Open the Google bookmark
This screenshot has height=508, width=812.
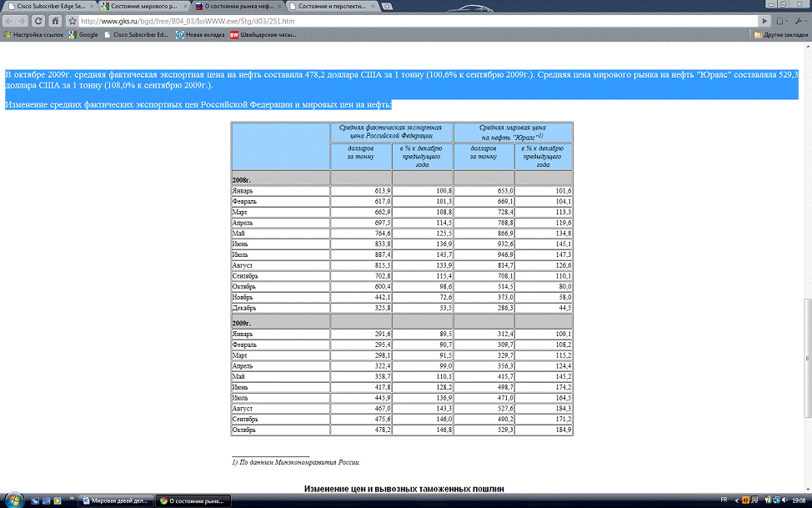[83, 35]
